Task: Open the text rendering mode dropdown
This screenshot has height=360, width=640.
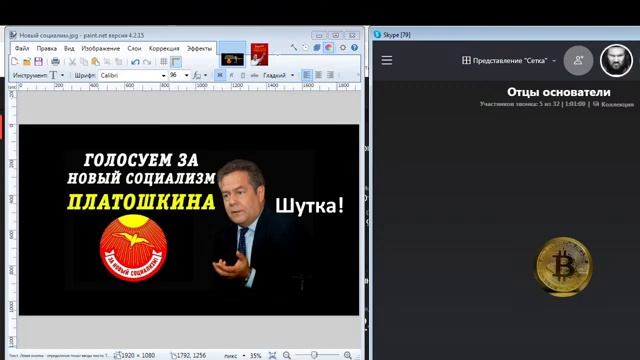Action: tap(200, 75)
